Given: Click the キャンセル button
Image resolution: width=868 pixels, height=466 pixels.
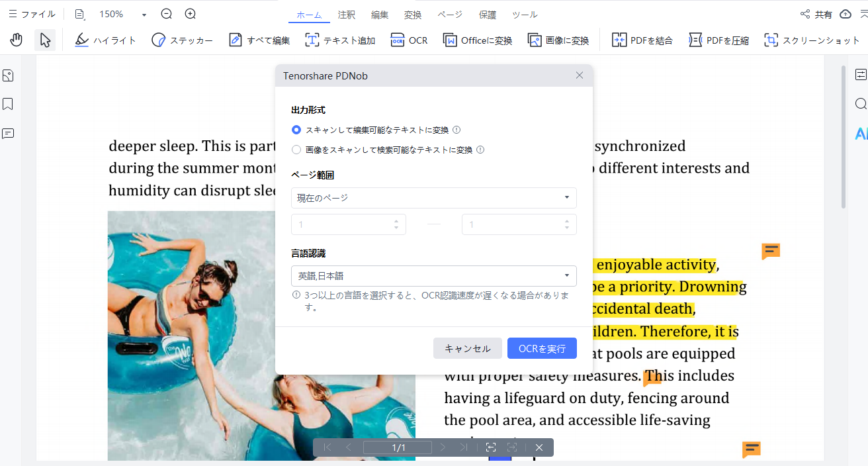Looking at the screenshot, I should coord(468,348).
